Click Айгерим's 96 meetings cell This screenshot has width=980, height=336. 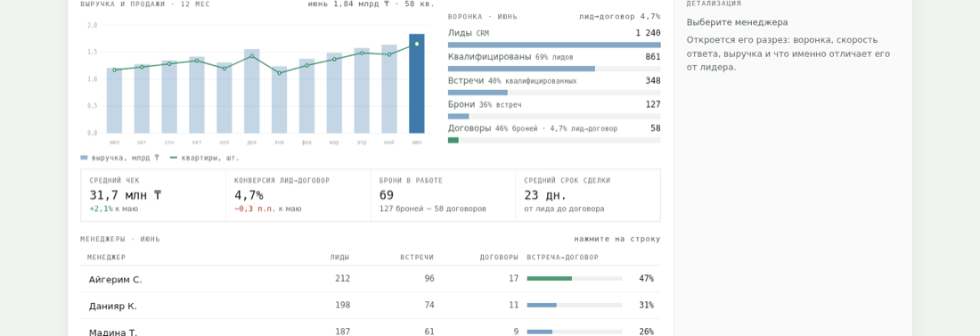429,279
